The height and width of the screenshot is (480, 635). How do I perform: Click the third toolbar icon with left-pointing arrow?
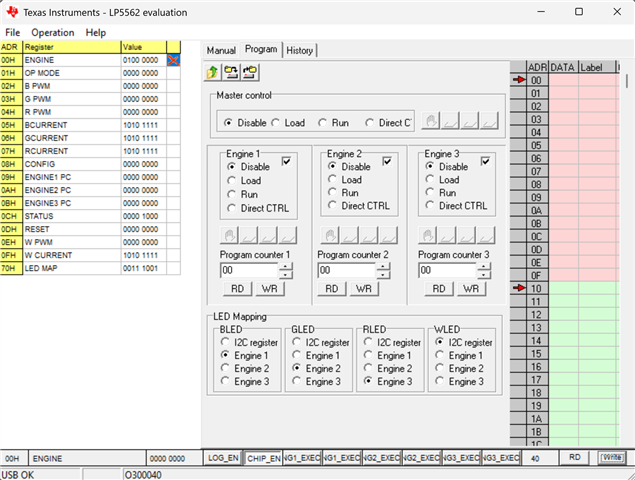click(250, 72)
